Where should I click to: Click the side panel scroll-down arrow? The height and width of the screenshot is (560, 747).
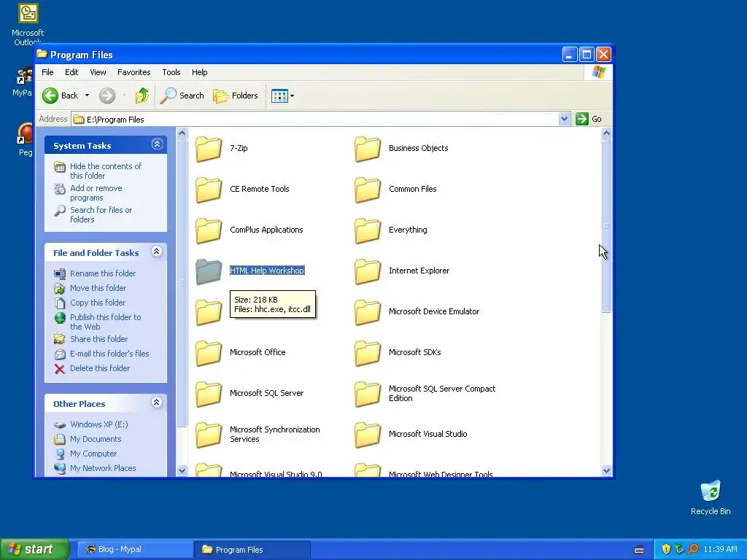click(x=182, y=470)
